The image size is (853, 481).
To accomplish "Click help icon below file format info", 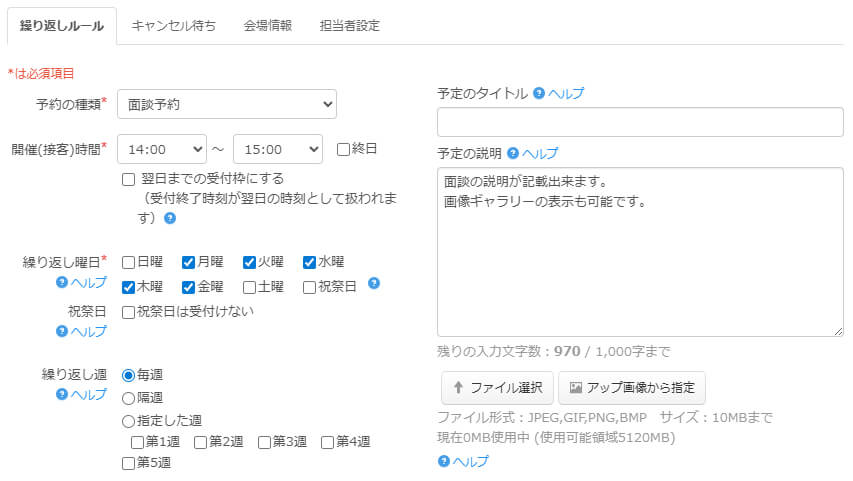I will coord(444,461).
